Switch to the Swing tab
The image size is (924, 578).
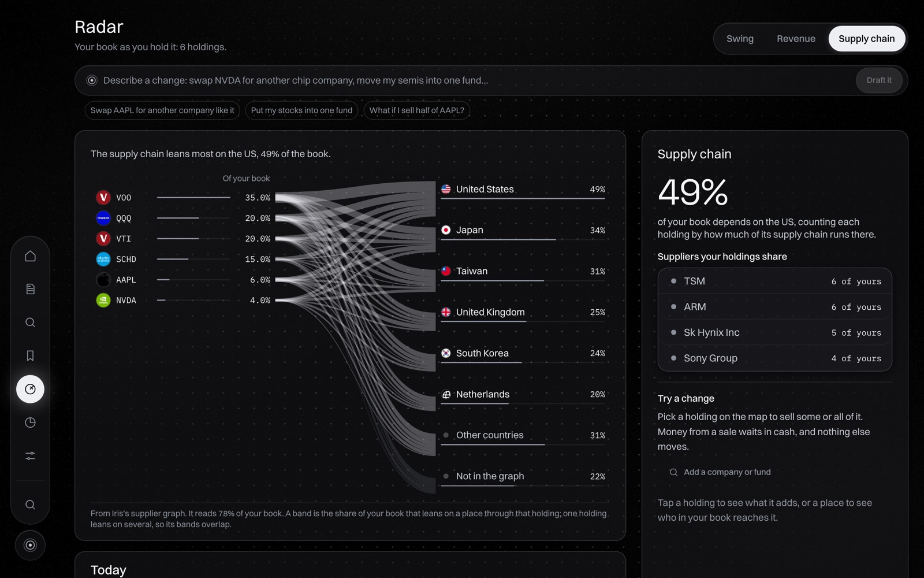click(740, 39)
